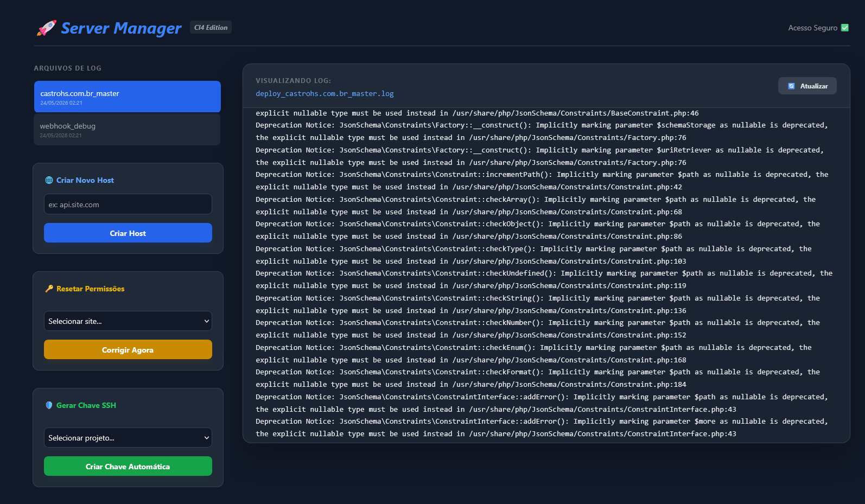Screen dimensions: 865x504
Task: Click the refresh icon in the Atualizar button
Action: point(791,86)
